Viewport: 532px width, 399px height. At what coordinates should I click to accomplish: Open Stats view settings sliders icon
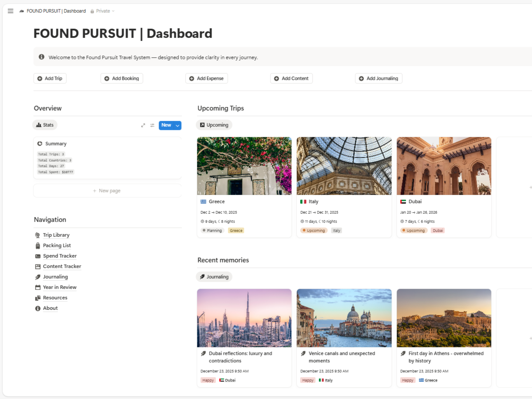(x=152, y=125)
